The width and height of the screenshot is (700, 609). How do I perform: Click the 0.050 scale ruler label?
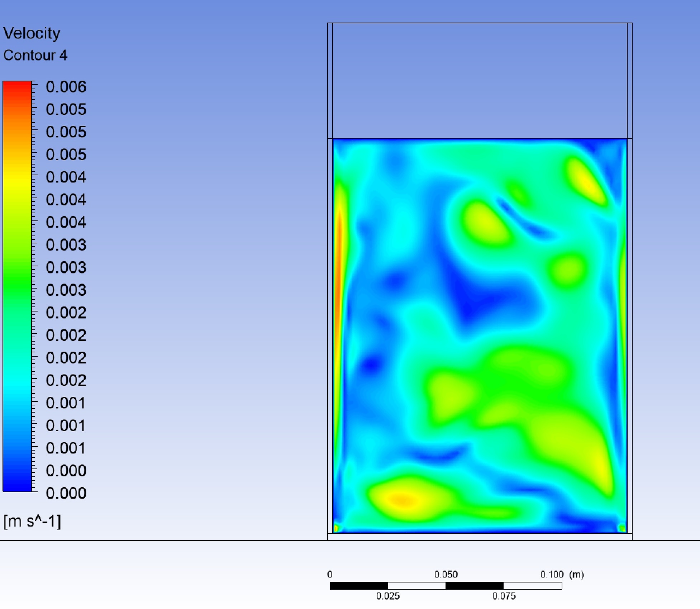[x=446, y=575]
